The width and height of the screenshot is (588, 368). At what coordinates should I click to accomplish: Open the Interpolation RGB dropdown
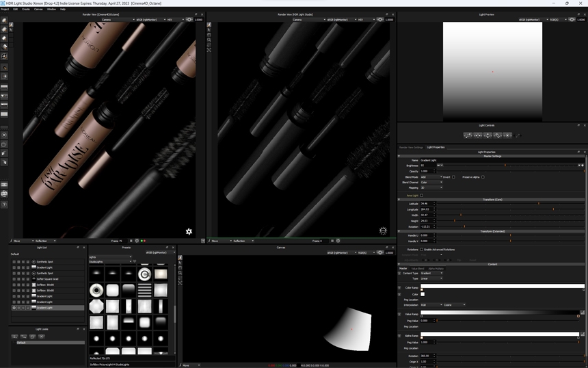(x=431, y=305)
